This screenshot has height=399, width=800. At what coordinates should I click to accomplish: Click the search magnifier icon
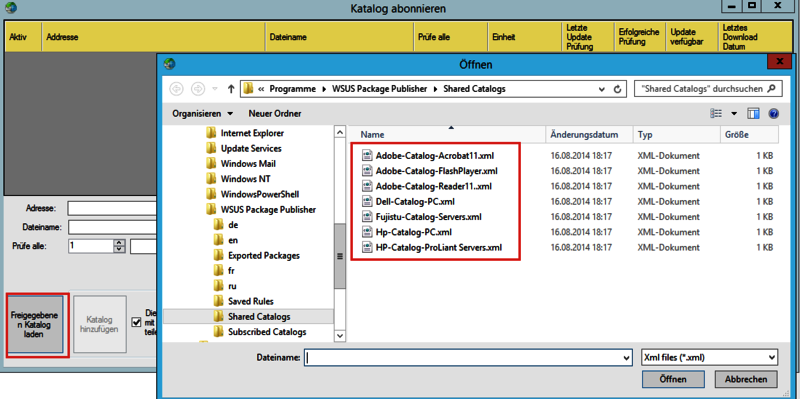point(771,88)
